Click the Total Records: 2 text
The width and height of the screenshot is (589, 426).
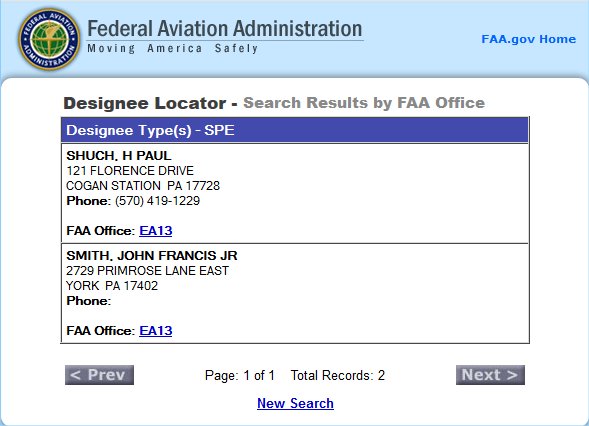[x=338, y=375]
